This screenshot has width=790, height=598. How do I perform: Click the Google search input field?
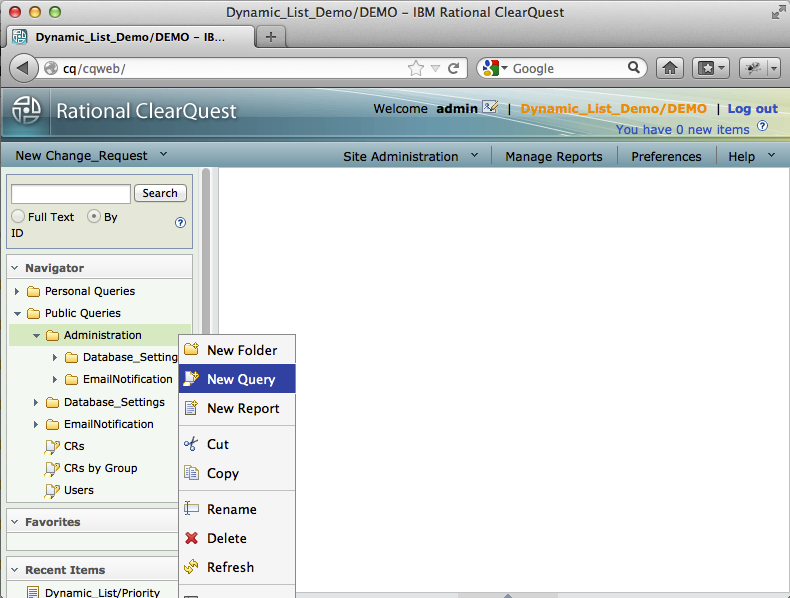(x=568, y=68)
